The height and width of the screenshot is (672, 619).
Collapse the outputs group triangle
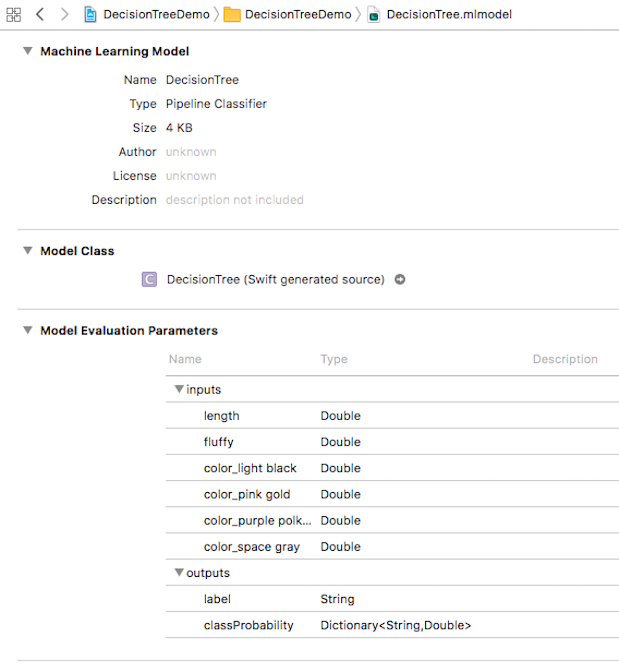179,572
